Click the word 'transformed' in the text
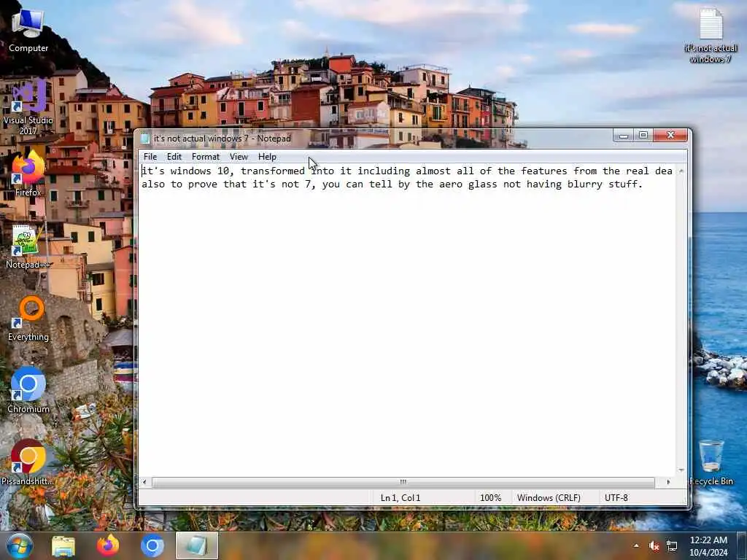This screenshot has height=560, width=747. pyautogui.click(x=273, y=171)
